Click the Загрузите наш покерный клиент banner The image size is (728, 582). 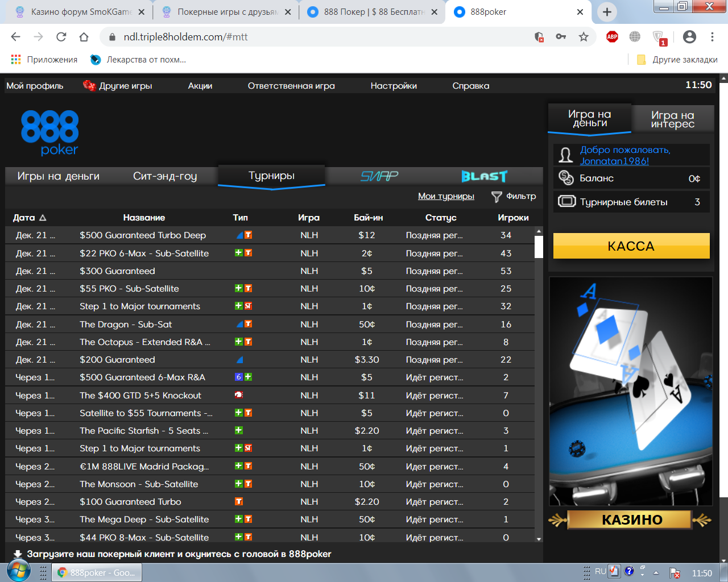coord(179,554)
